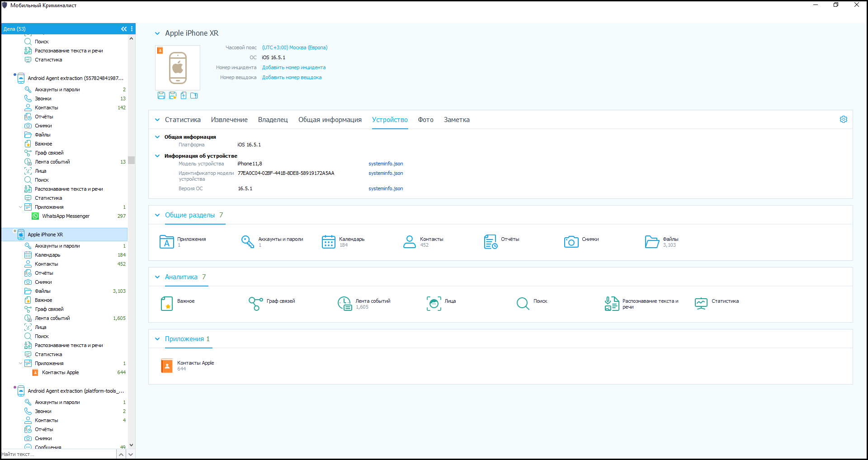Image resolution: width=868 pixels, height=460 pixels.
Task: Click the export file icon under the iPhone thumbnail
Action: 184,95
